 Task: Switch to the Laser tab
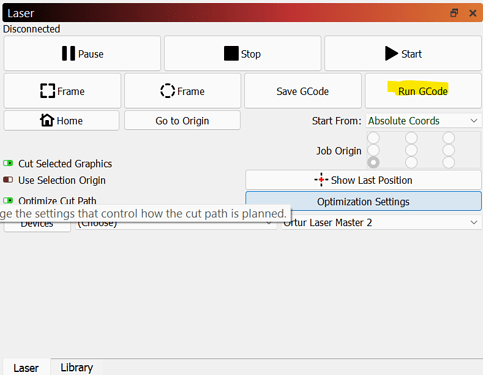(x=26, y=368)
